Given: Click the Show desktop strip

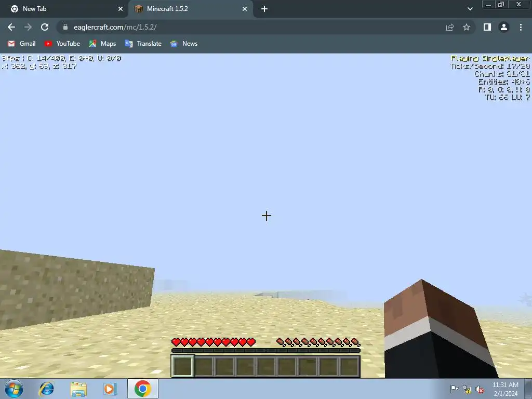Looking at the screenshot, I should pyautogui.click(x=528, y=389).
